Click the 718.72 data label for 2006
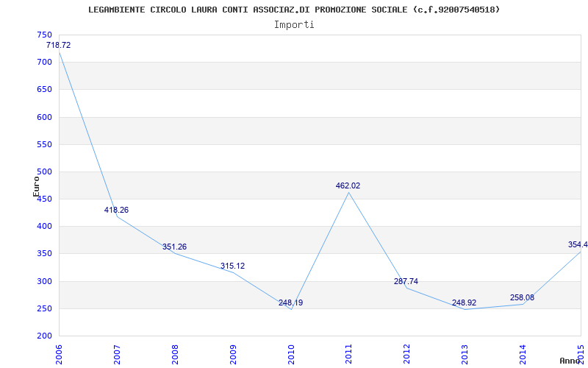588x368 pixels. pos(59,45)
